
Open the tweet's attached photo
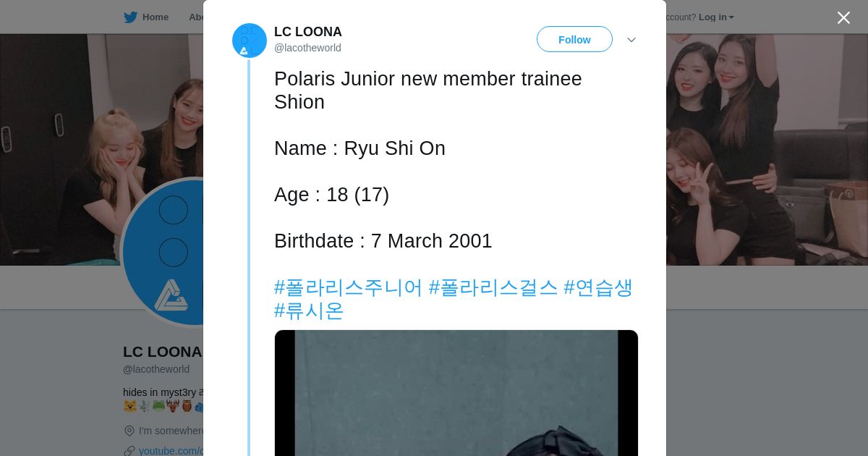[x=456, y=393]
